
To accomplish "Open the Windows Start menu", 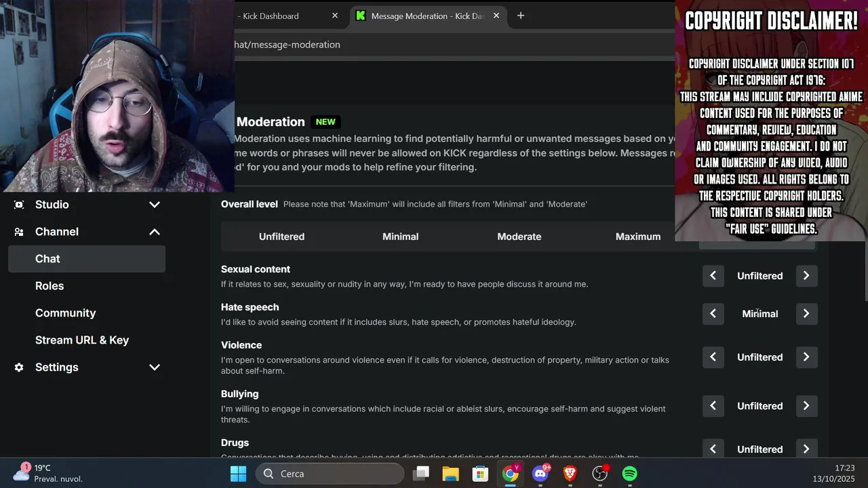I will (x=239, y=474).
